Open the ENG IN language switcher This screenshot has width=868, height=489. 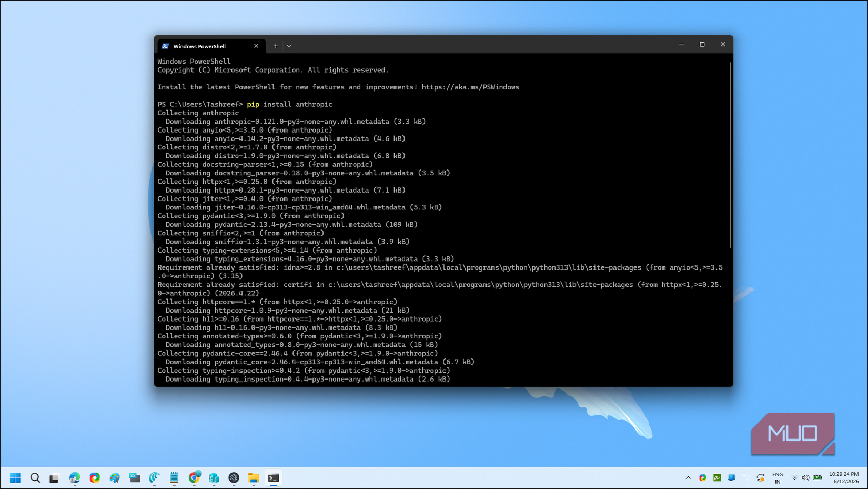pos(778,478)
